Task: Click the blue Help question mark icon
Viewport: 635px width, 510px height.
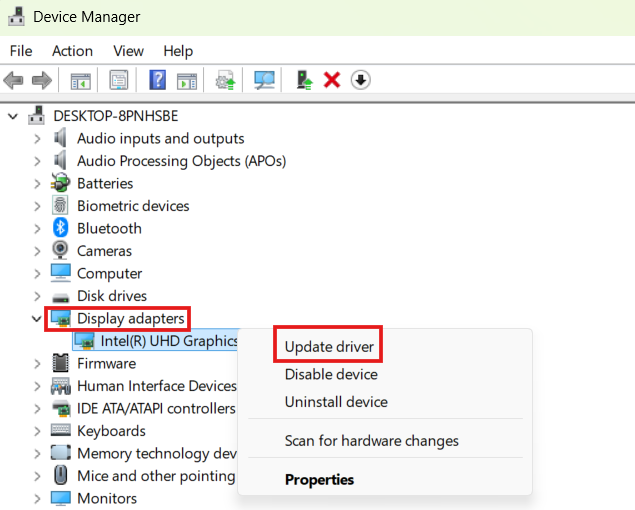Action: 158,80
